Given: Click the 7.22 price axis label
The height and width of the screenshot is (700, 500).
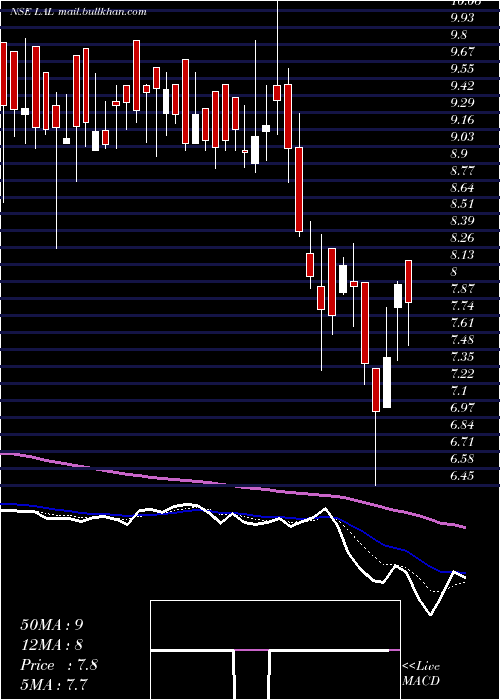Looking at the screenshot, I should 462,374.
